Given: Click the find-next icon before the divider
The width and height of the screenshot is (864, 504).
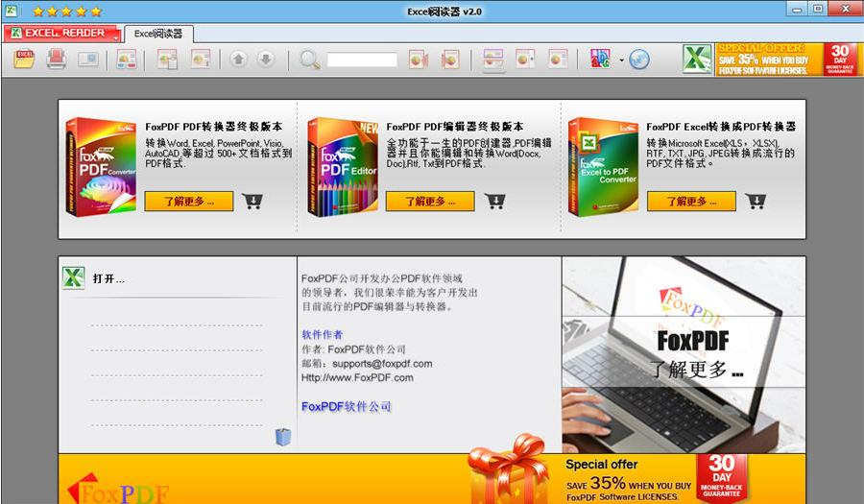Looking at the screenshot, I should pyautogui.click(x=450, y=60).
